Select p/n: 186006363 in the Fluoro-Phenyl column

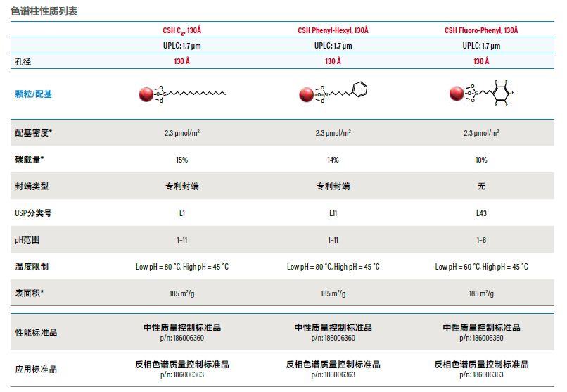click(x=481, y=374)
